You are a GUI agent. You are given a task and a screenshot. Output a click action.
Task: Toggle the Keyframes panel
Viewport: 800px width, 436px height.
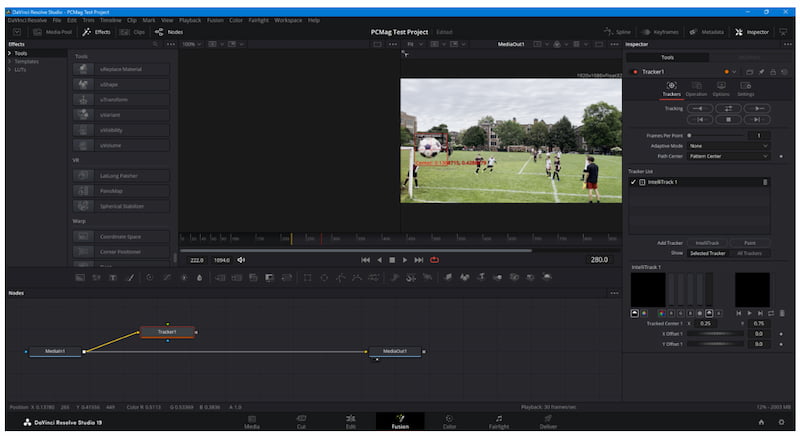[660, 32]
